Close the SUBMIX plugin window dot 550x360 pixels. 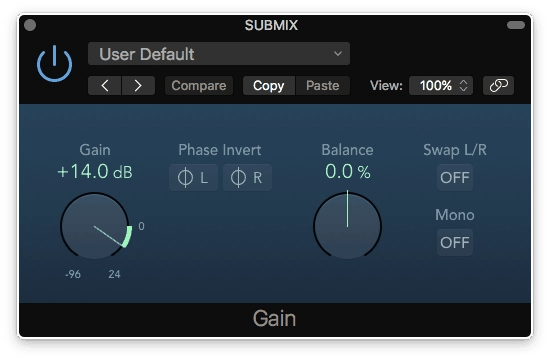pyautogui.click(x=30, y=25)
